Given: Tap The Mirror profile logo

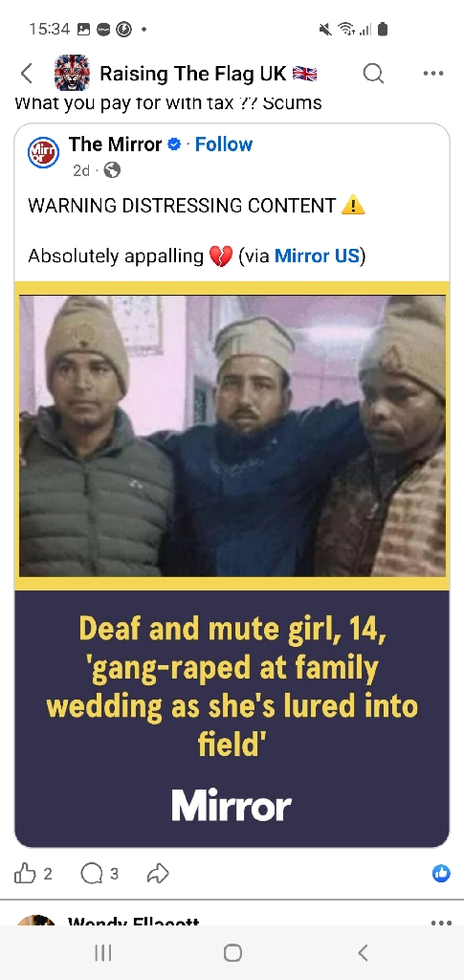Looking at the screenshot, I should point(44,153).
